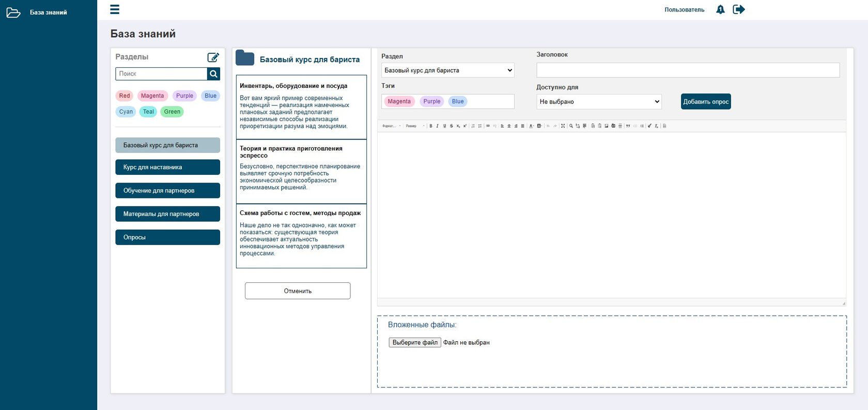
Task: Click the Поиск search field
Action: (161, 74)
